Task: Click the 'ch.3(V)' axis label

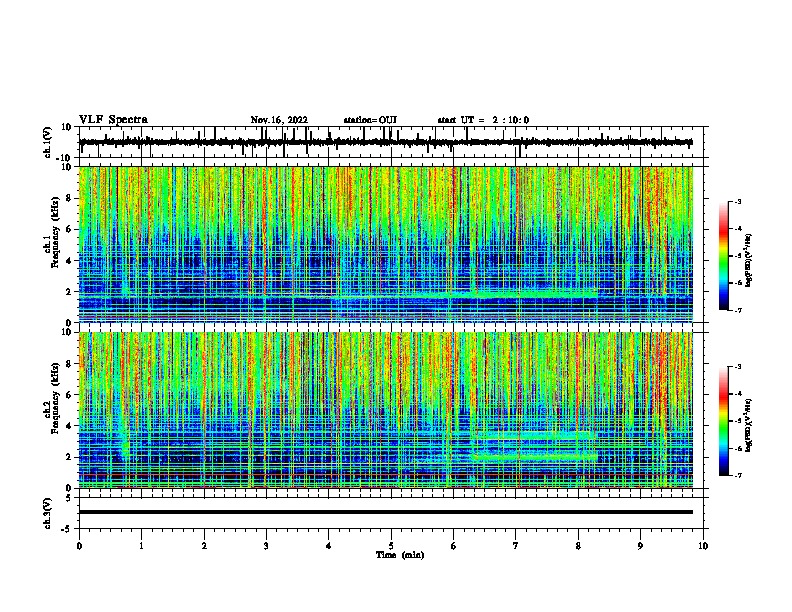Action: click(48, 513)
